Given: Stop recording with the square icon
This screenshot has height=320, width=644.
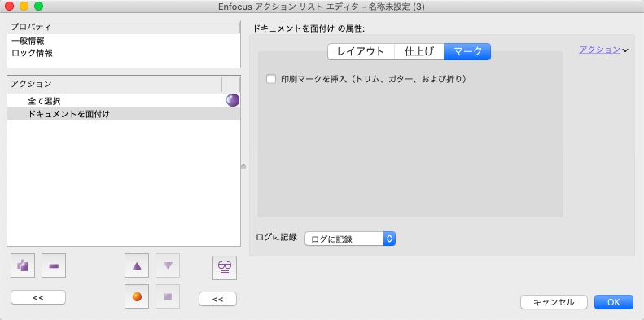Looking at the screenshot, I should (168, 296).
